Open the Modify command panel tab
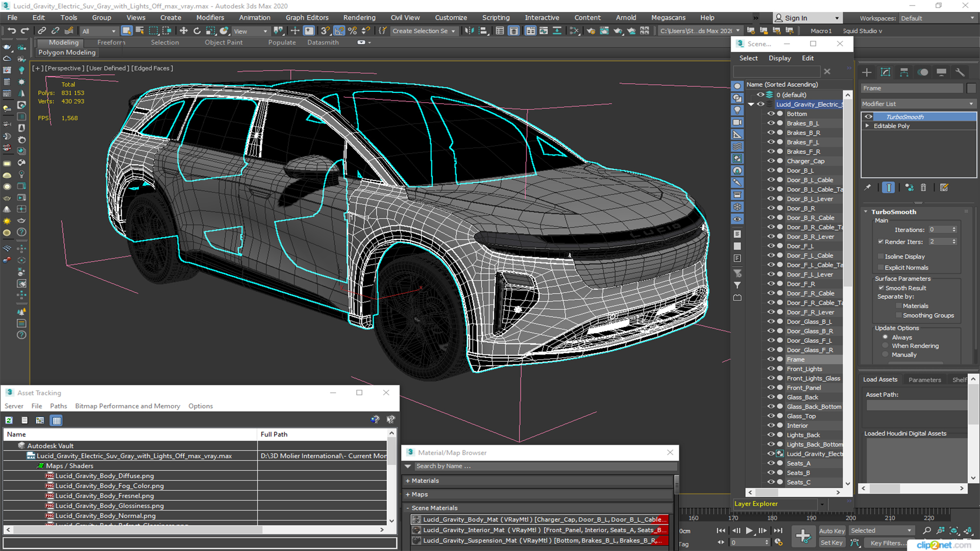 [886, 72]
